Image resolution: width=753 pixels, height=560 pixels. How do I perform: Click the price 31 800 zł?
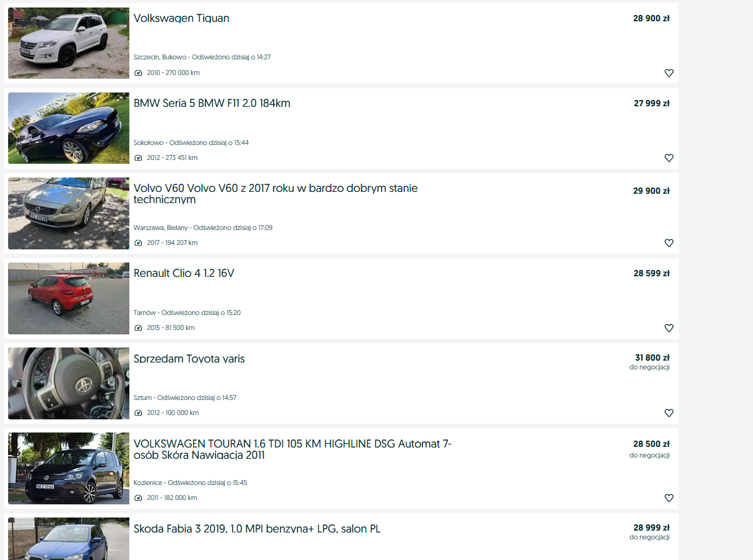click(652, 357)
